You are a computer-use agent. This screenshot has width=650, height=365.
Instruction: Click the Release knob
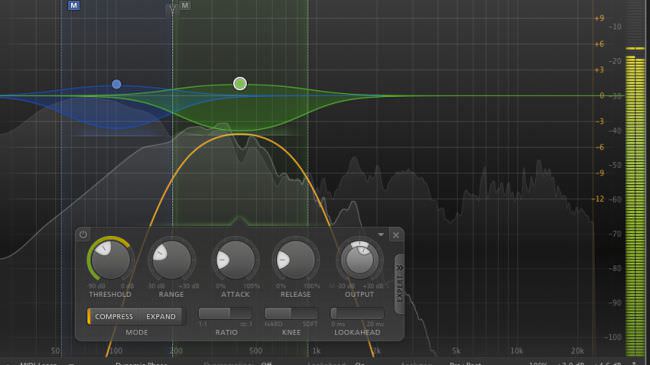[295, 260]
